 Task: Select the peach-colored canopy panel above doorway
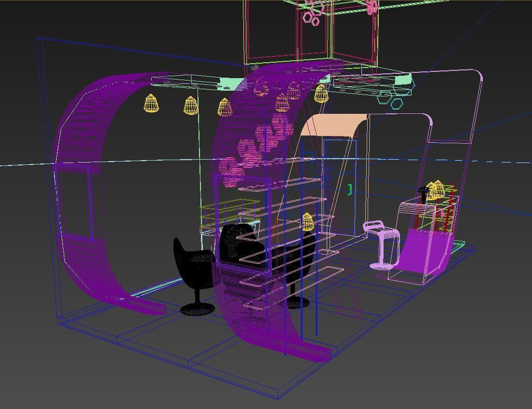(334, 125)
